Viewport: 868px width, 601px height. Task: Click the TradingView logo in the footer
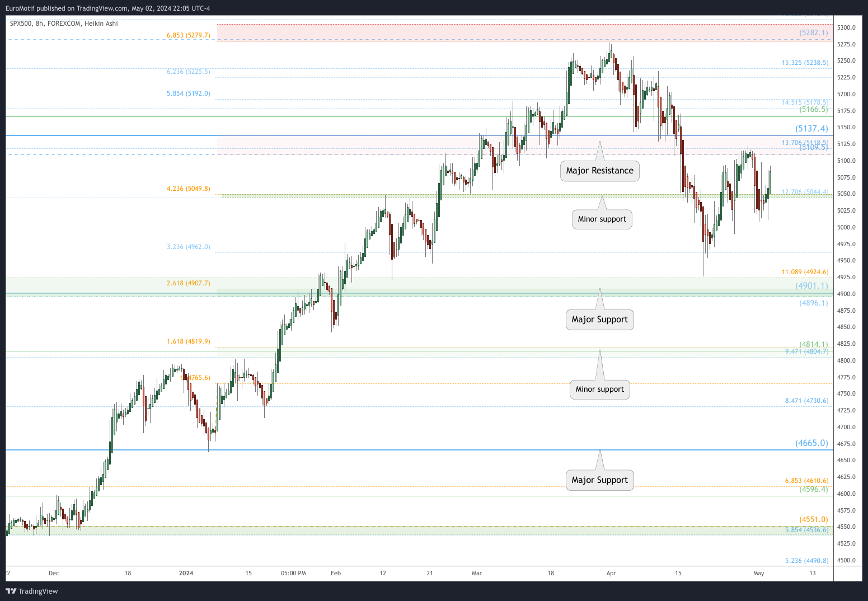(32, 591)
